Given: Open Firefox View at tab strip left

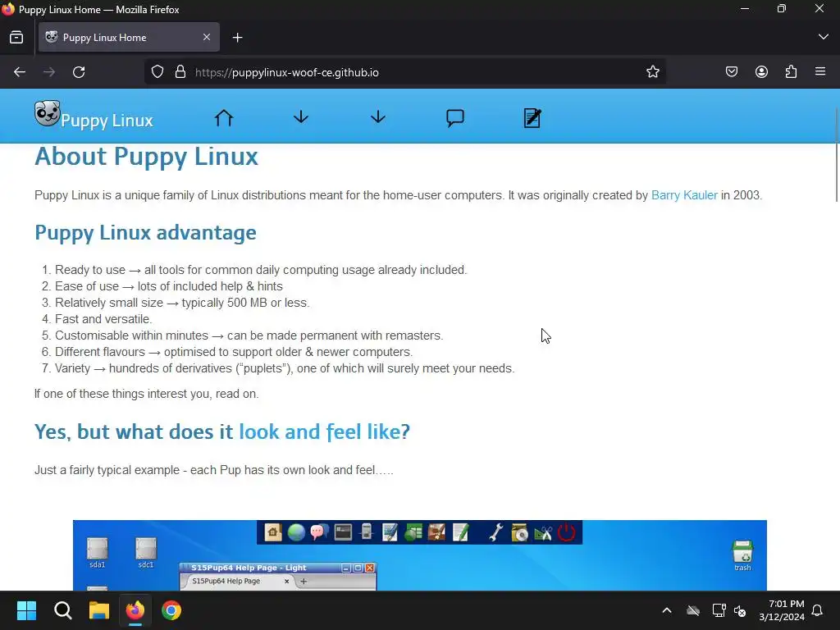Looking at the screenshot, I should [16, 37].
